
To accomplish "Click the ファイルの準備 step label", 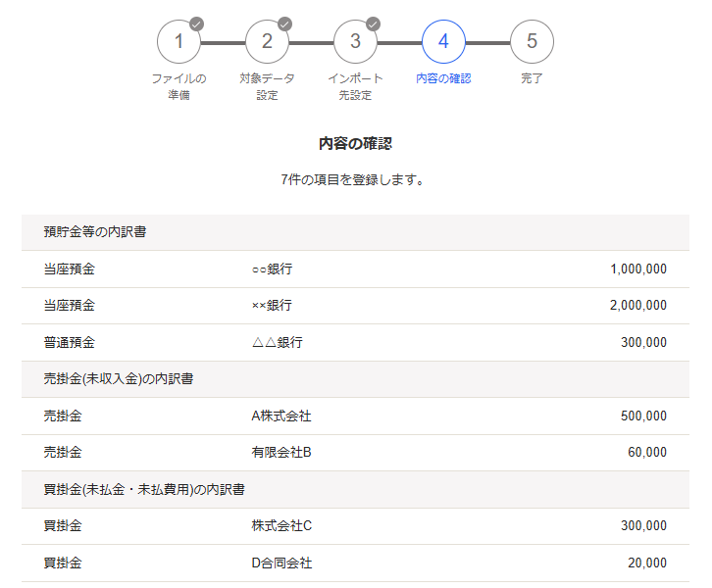I will pyautogui.click(x=178, y=86).
